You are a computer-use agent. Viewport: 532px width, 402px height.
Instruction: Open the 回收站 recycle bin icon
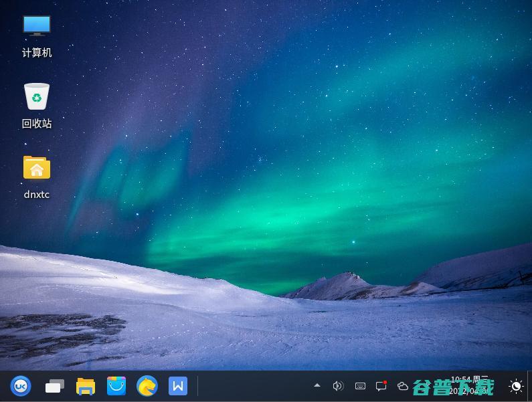(37, 96)
